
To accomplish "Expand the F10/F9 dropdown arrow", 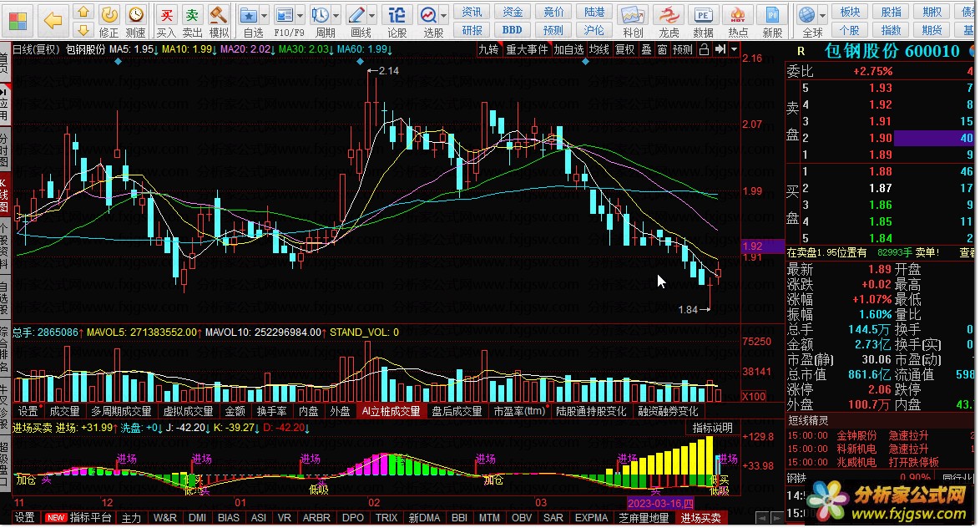I will click(301, 15).
